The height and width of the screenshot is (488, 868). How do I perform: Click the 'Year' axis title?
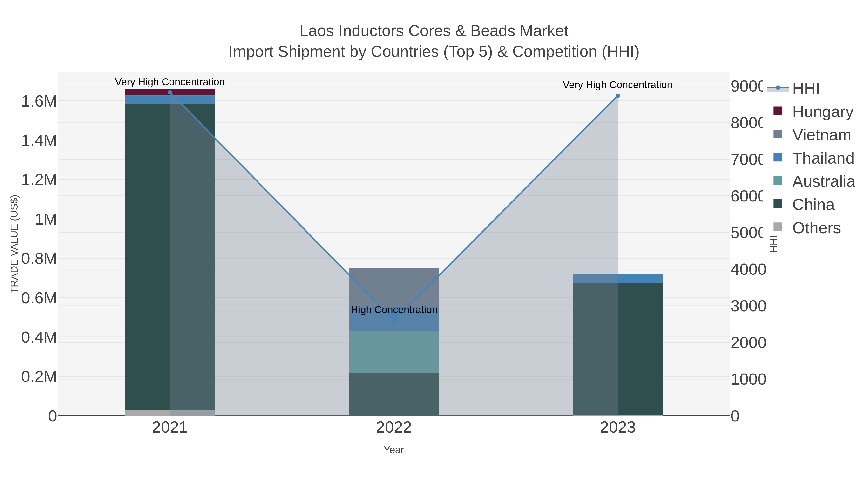tap(393, 450)
